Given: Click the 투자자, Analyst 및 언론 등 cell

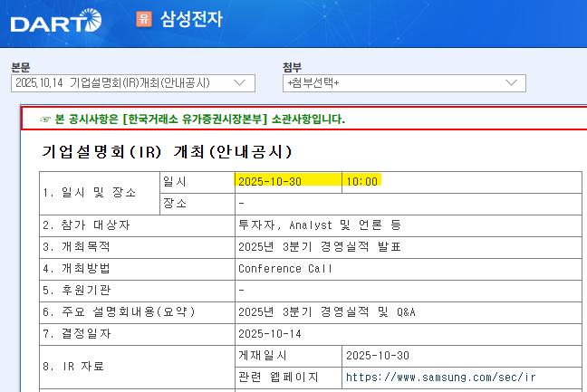Looking at the screenshot, I should coord(320,225).
